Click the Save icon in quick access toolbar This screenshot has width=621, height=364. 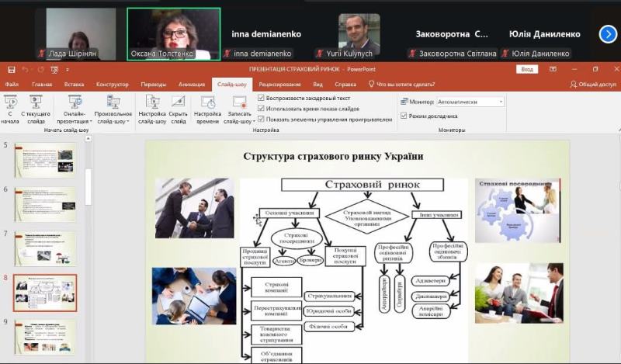[x=12, y=70]
